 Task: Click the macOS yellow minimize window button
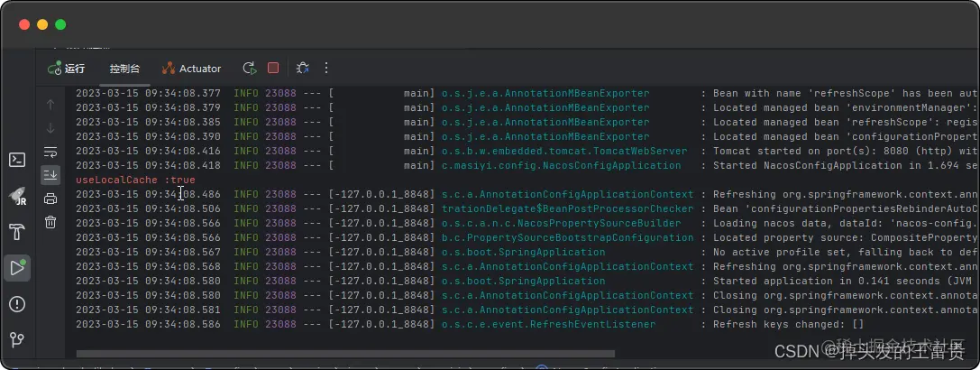(x=42, y=24)
